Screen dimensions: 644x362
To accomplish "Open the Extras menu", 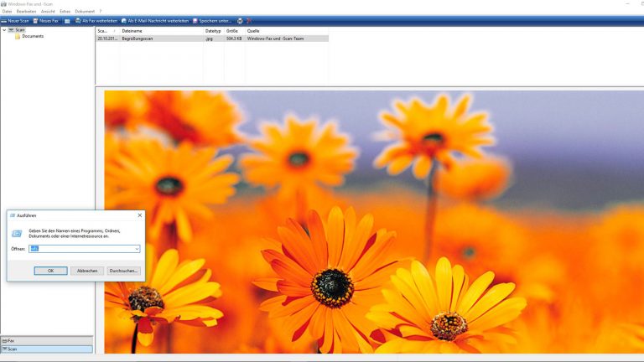I will (65, 11).
